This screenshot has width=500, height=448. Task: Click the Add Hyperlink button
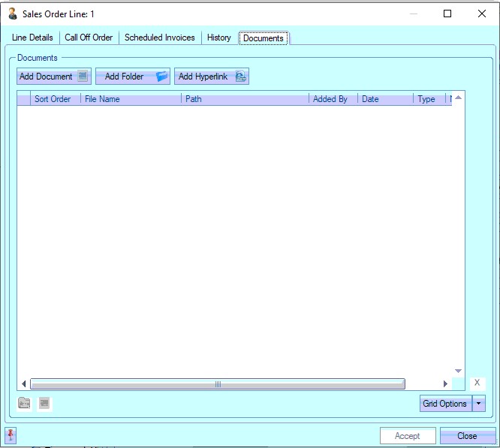(x=212, y=77)
